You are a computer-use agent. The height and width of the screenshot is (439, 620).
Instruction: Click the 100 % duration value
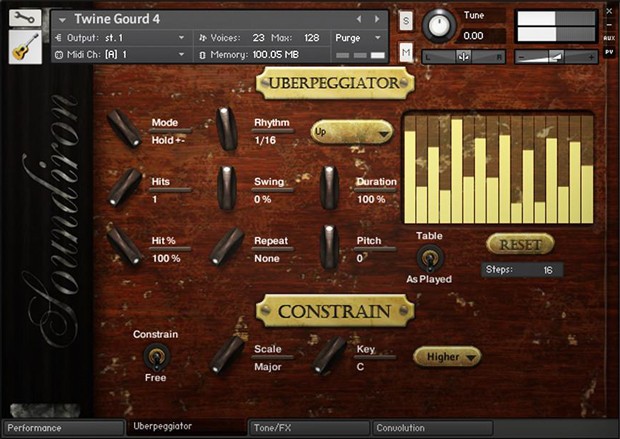click(371, 199)
